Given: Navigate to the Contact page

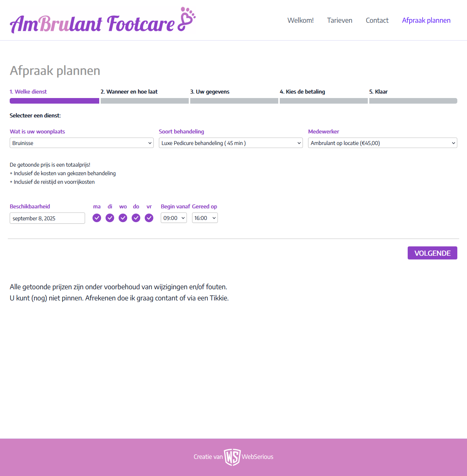Looking at the screenshot, I should click(377, 21).
